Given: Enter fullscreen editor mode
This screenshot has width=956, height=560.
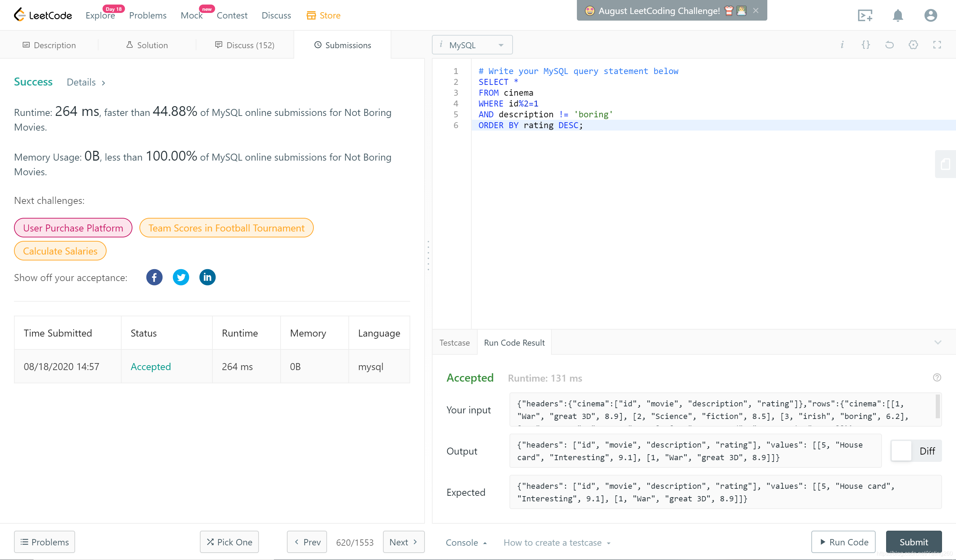Looking at the screenshot, I should [937, 45].
